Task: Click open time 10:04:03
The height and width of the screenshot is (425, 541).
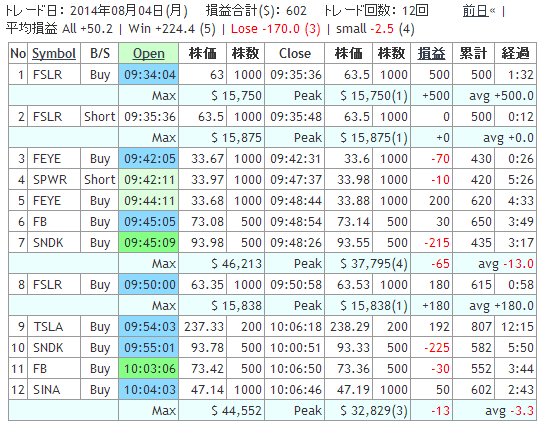Action: pyautogui.click(x=149, y=390)
